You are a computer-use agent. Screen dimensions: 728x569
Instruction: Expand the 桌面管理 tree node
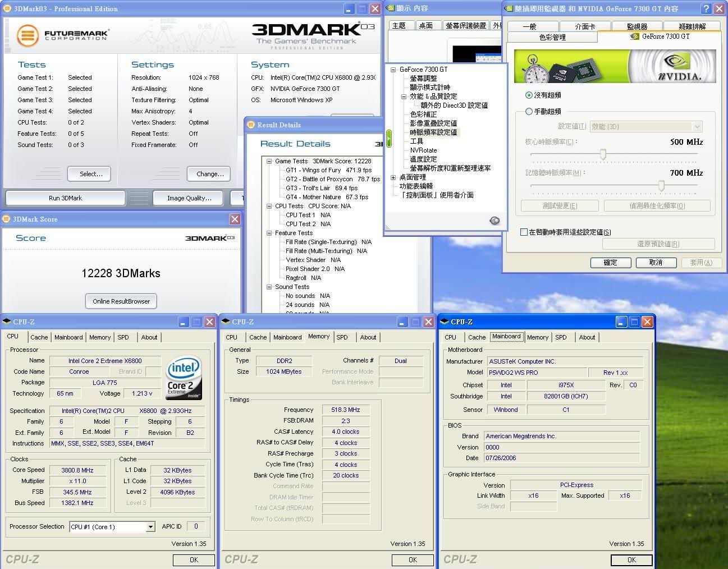click(393, 177)
